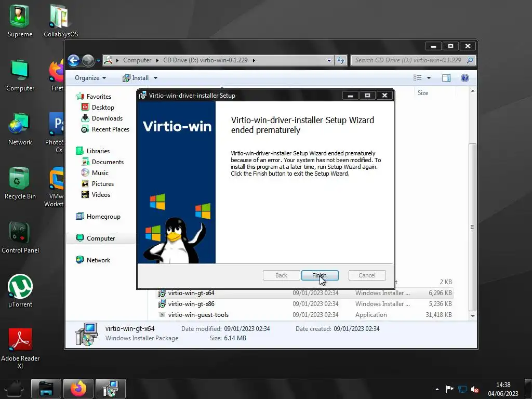Viewport: 532px width, 399px height.
Task: Expand the address bar history dropdown
Action: pos(329,60)
